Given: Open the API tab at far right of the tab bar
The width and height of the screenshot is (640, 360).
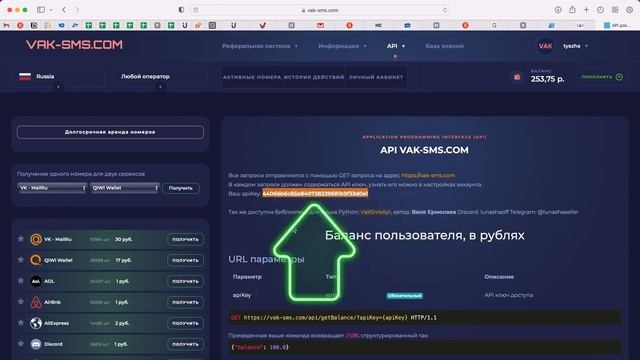Looking at the screenshot, I should tap(616, 25).
